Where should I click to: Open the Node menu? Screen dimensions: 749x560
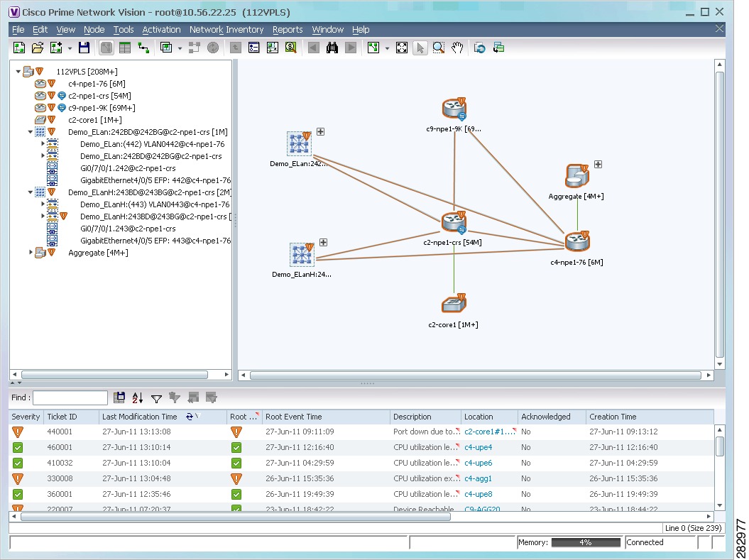click(x=94, y=30)
